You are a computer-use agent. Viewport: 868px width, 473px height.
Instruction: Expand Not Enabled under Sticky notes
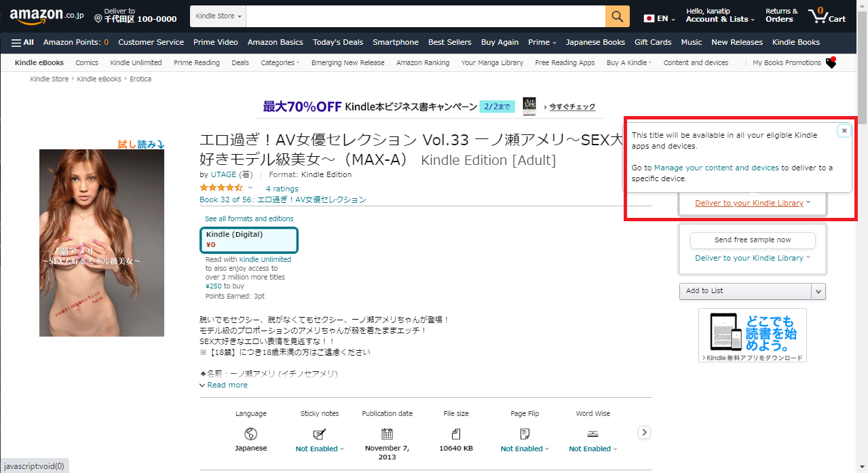pyautogui.click(x=320, y=449)
